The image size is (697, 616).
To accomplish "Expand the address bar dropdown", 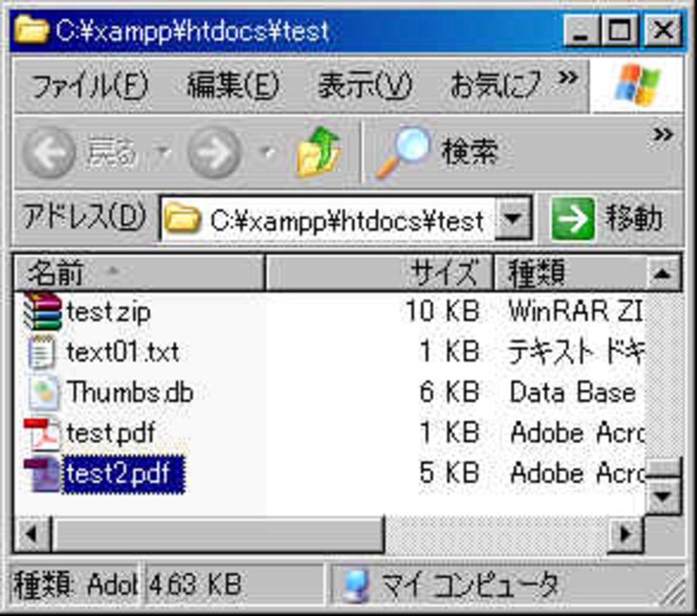I will pos(513,218).
